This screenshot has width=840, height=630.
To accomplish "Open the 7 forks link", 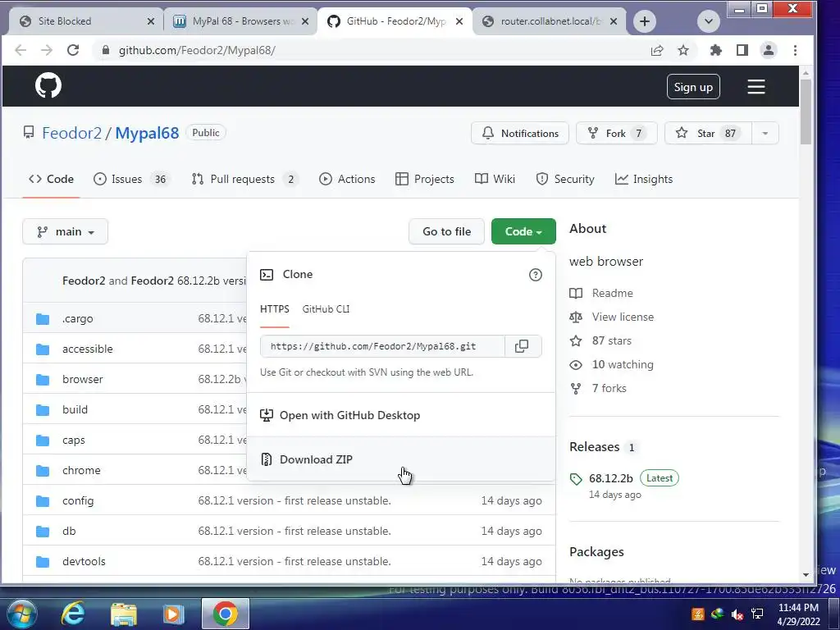I will click(598, 388).
